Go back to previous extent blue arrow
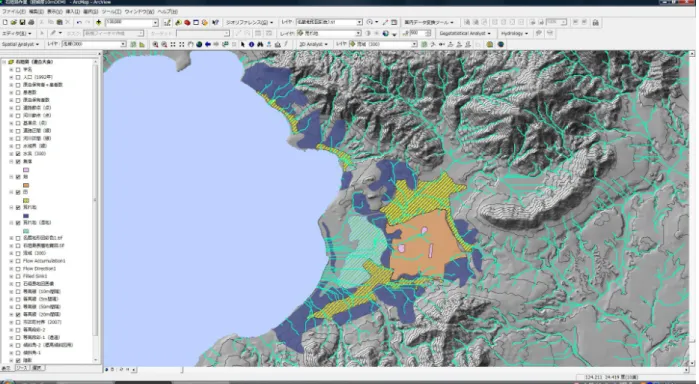This screenshot has height=384, width=699. pyautogui.click(x=208, y=44)
